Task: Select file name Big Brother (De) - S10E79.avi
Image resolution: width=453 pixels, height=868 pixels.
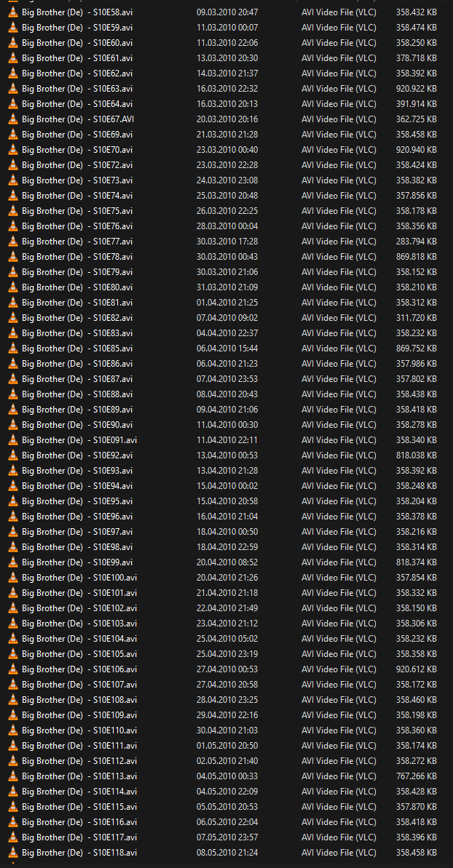Action: tap(77, 272)
